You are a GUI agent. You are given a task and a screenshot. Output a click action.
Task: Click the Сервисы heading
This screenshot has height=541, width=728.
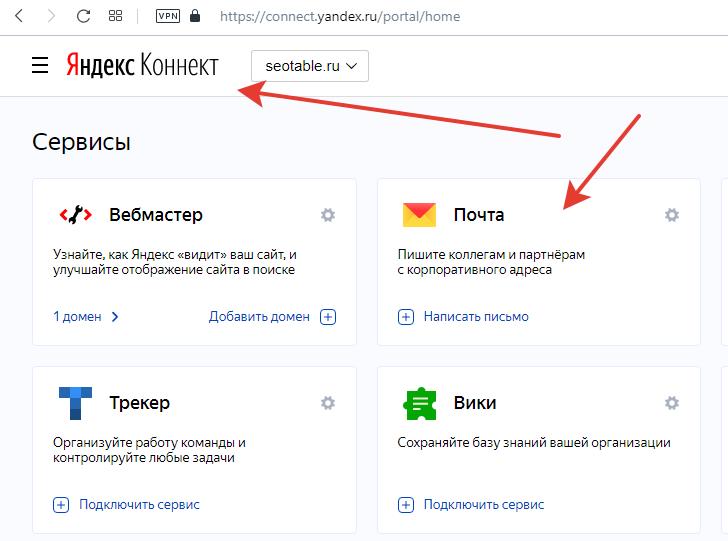[81, 142]
